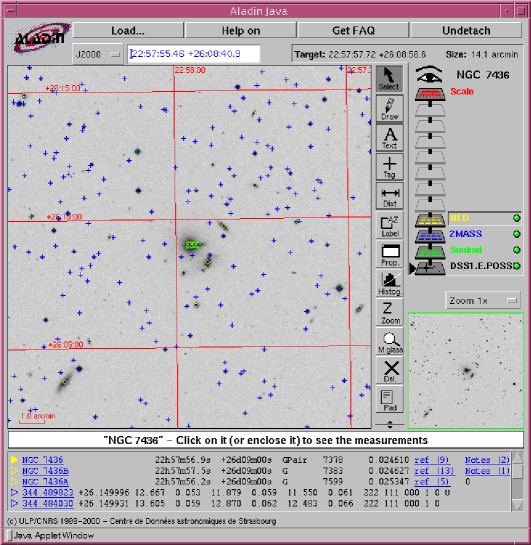Viewport: 531px width, 545px height.
Task: Activate the Tag tool
Action: click(390, 167)
